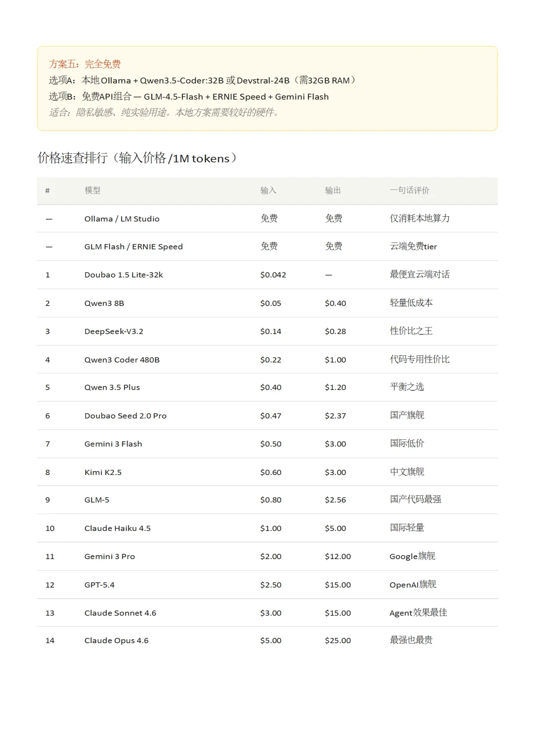
Task: Click the "GLM Flash / ERNIE Speed" cell
Action: tap(133, 246)
